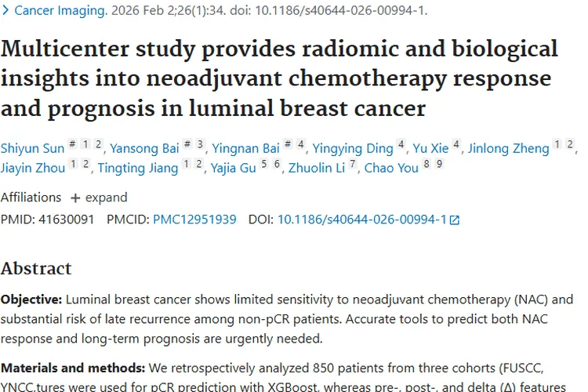Screen dimensions: 588x392
Task: Click author name Yu Xie
Action: (430, 148)
